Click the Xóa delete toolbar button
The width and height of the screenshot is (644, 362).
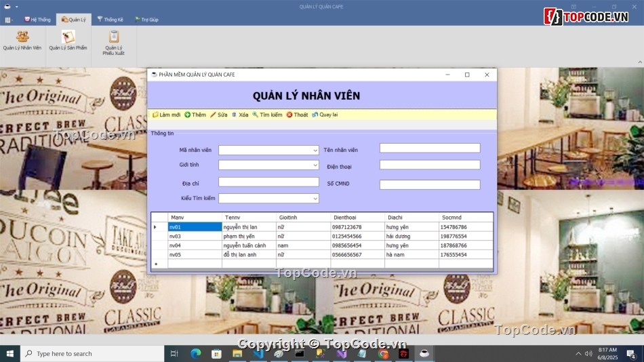click(240, 115)
